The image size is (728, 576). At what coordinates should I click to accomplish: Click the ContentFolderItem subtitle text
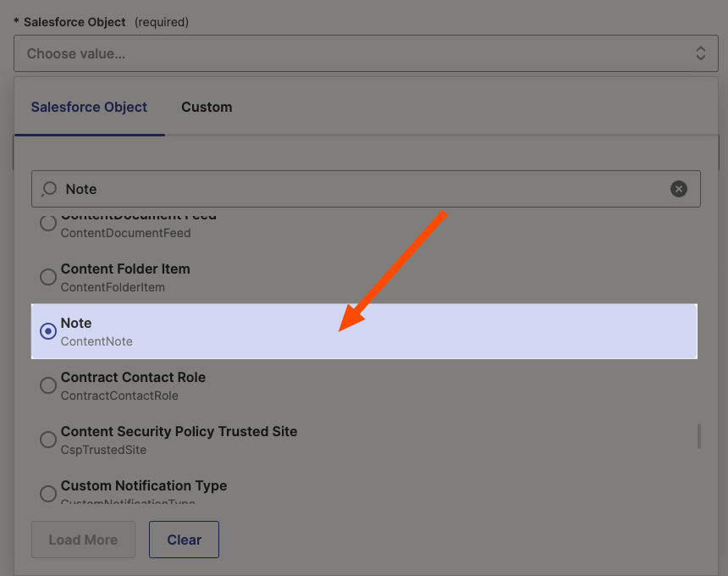[113, 287]
